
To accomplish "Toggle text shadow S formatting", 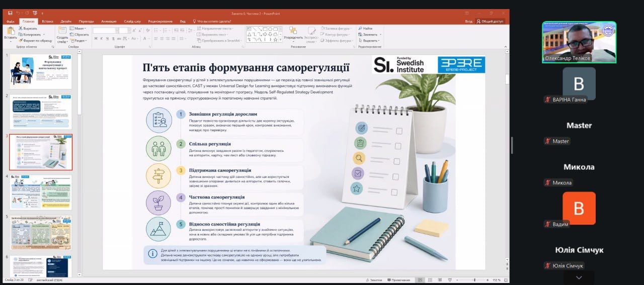I will click(x=112, y=40).
